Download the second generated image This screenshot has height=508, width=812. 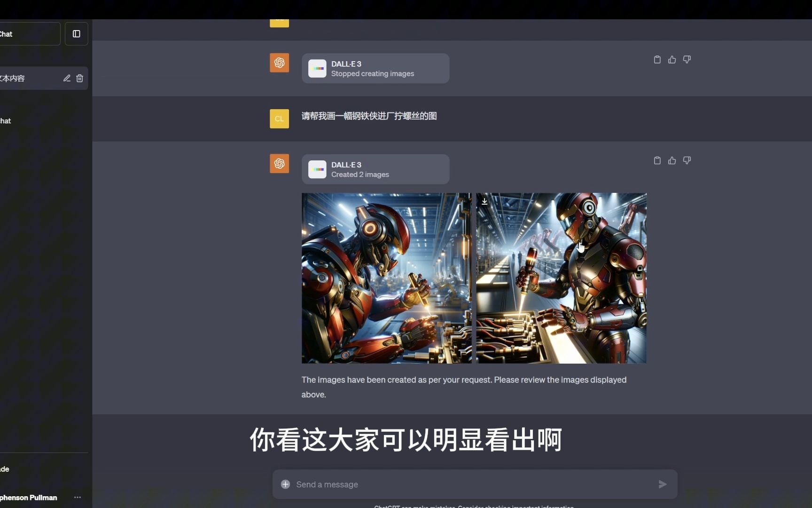[x=484, y=201]
